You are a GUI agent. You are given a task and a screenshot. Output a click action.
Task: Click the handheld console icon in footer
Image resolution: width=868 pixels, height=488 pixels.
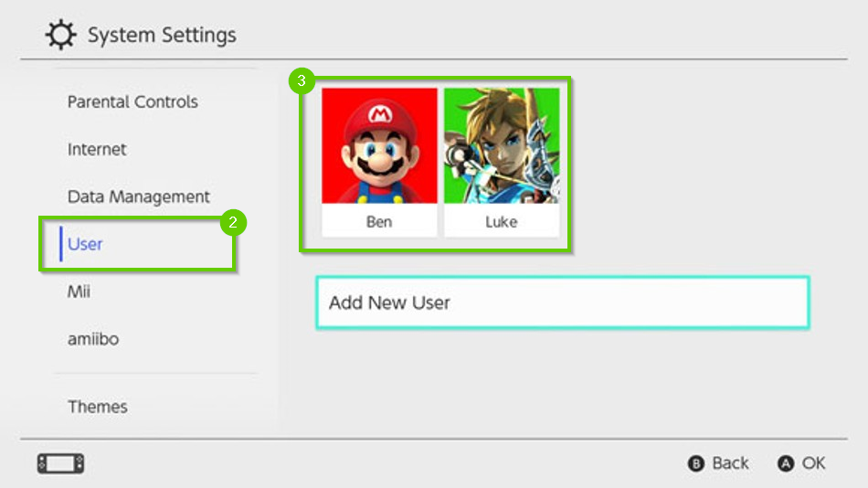pos(60,463)
